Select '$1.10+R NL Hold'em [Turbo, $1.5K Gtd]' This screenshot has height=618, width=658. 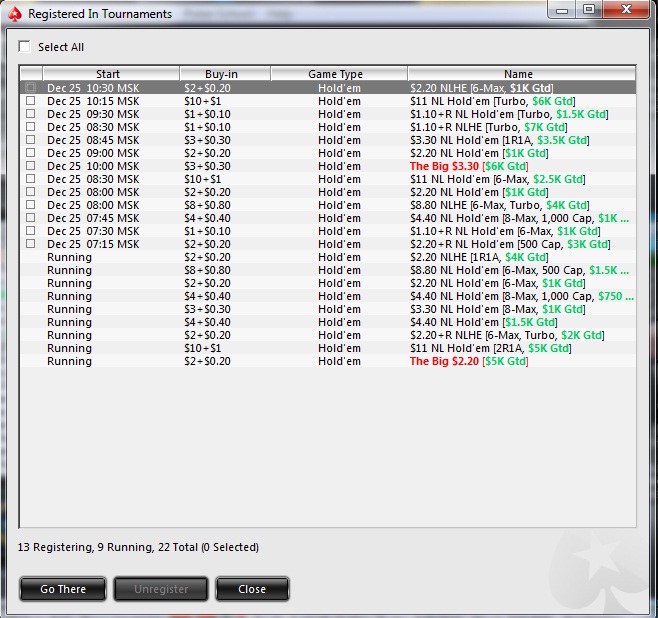tap(509, 114)
